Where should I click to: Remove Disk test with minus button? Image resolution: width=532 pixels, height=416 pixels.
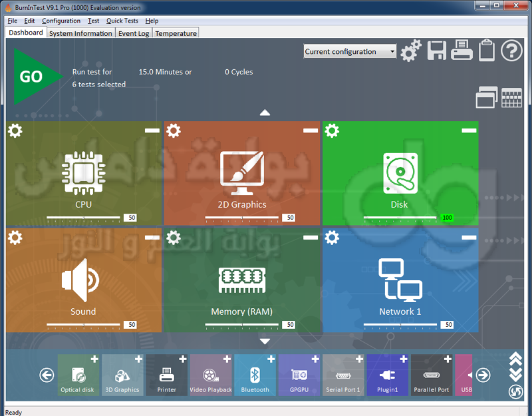click(469, 130)
